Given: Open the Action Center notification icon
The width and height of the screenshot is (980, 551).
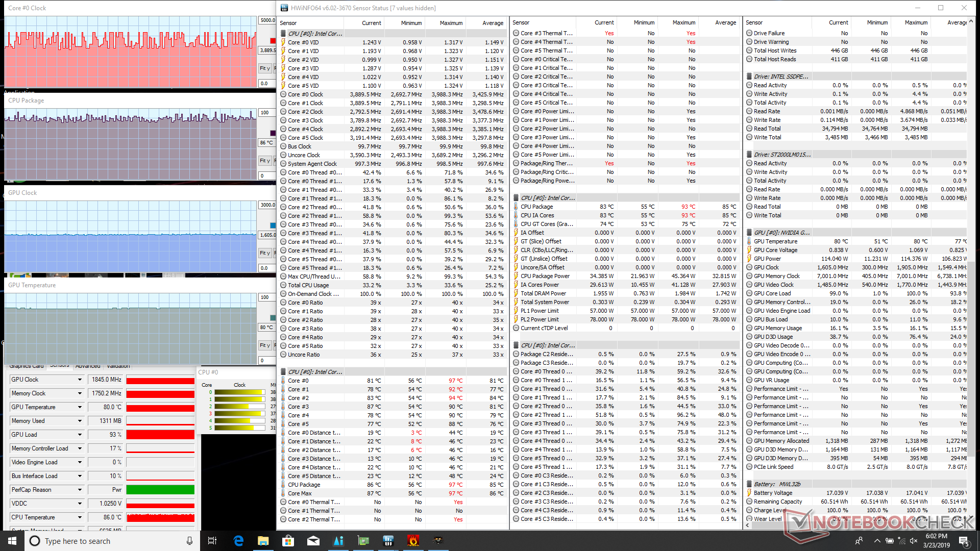Looking at the screenshot, I should click(x=963, y=541).
